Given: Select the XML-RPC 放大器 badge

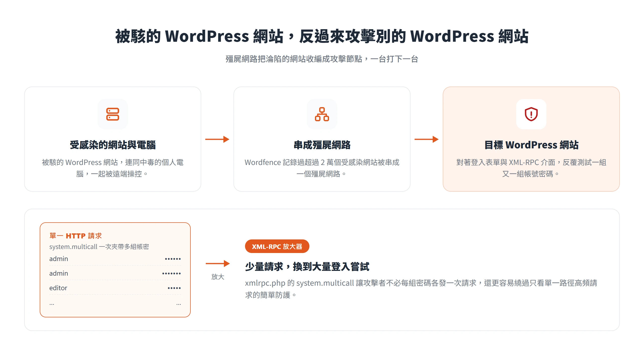Looking at the screenshot, I should tap(277, 246).
